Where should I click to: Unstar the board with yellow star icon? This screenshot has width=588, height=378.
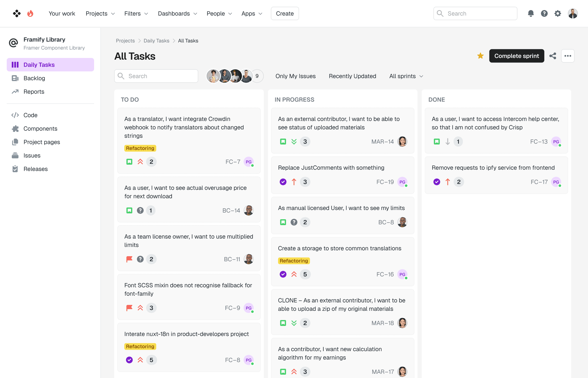[480, 56]
